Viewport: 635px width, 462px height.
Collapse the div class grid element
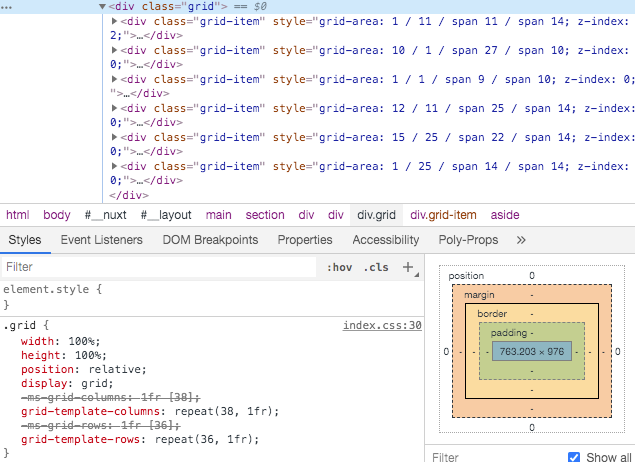click(103, 6)
